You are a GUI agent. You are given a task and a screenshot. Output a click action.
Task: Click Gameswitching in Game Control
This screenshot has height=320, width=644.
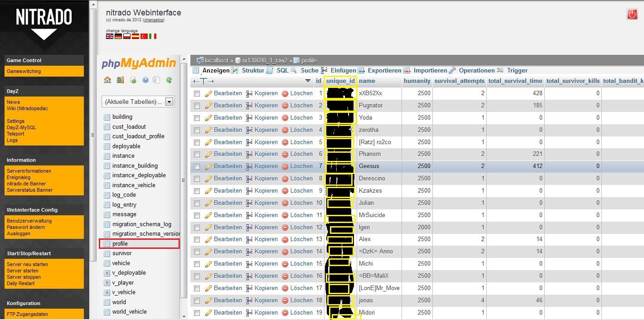coord(24,71)
